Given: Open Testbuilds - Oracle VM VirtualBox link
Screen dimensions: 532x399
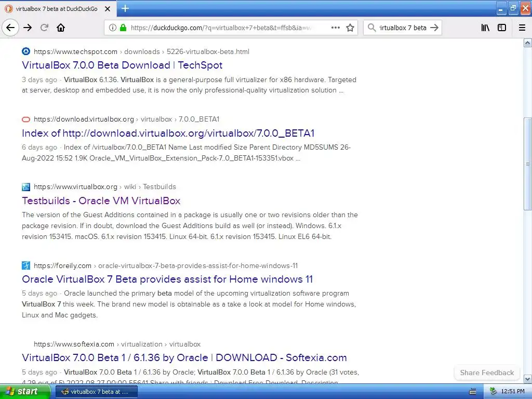Looking at the screenshot, I should 101,201.
